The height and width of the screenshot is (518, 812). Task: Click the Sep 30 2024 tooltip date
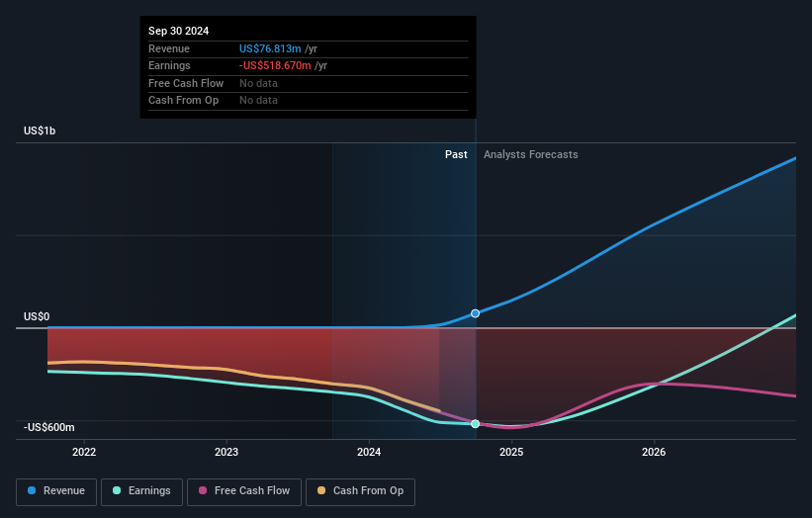coord(178,31)
